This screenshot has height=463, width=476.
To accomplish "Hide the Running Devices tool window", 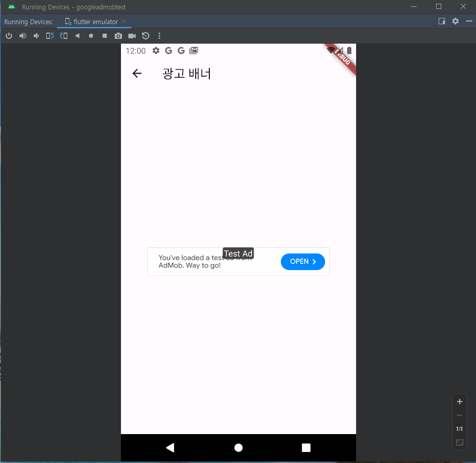I will point(469,21).
